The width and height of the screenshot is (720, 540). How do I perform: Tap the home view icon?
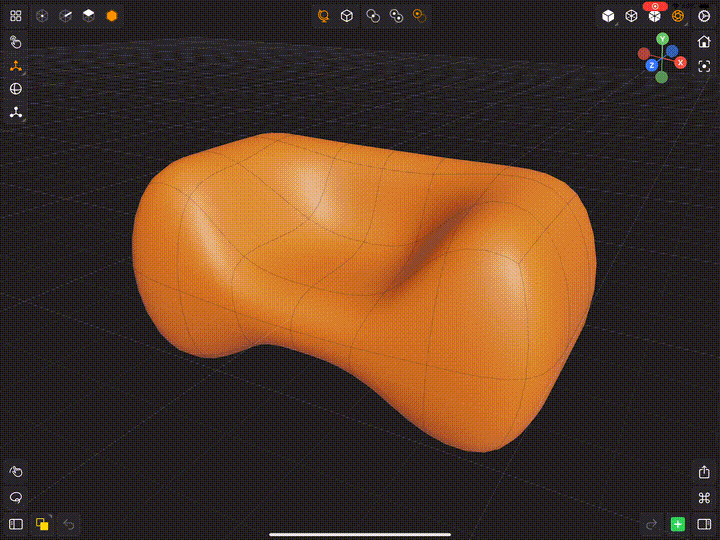704,42
